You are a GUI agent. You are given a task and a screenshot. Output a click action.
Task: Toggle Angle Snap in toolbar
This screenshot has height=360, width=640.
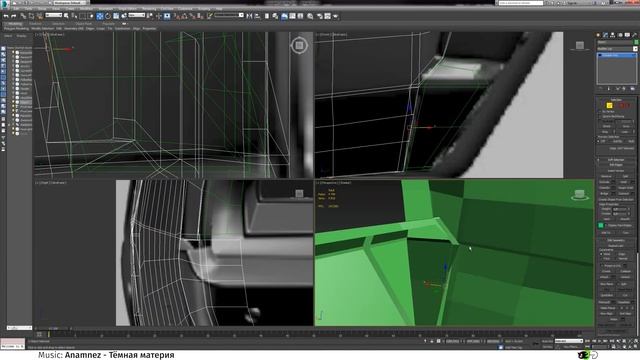click(x=184, y=16)
